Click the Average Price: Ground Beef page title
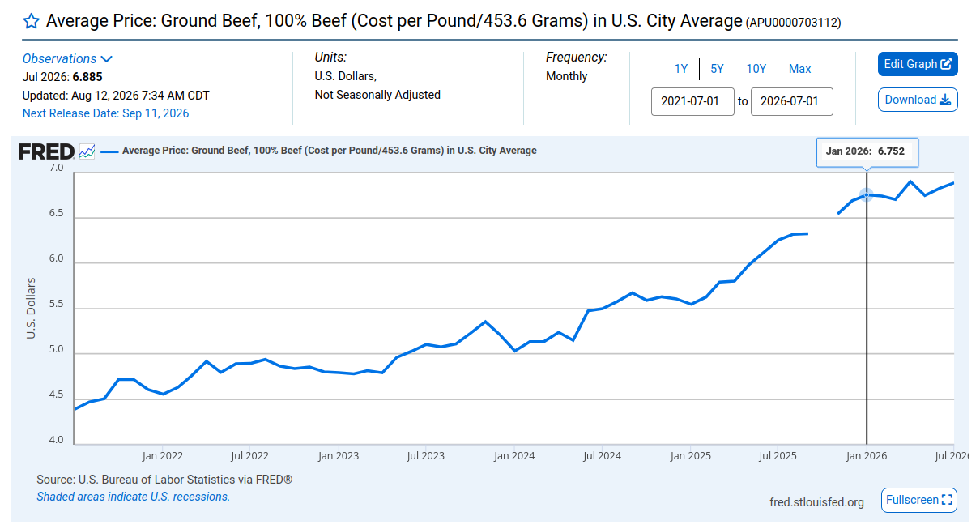980x529 pixels. [394, 21]
